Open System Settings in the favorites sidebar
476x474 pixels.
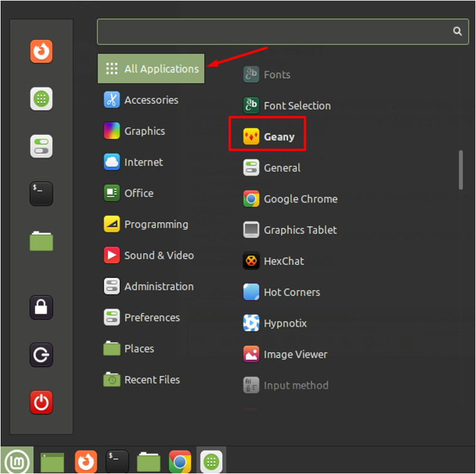point(41,146)
